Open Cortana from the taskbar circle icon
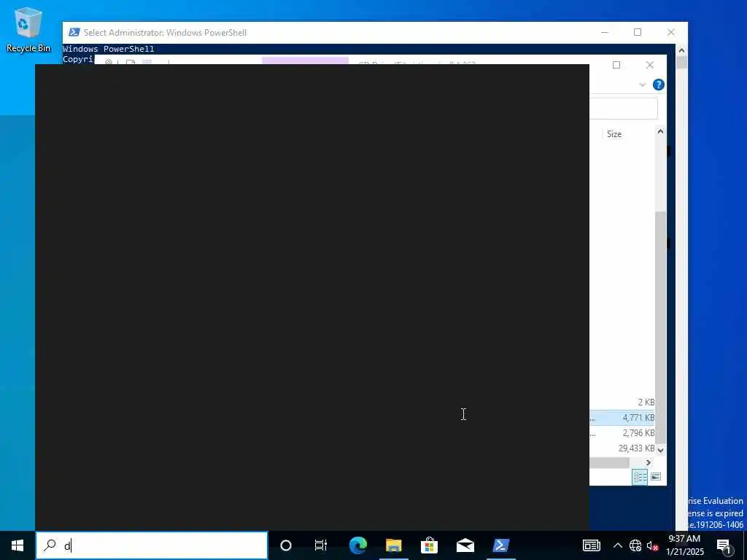The height and width of the screenshot is (560, 747). (286, 545)
